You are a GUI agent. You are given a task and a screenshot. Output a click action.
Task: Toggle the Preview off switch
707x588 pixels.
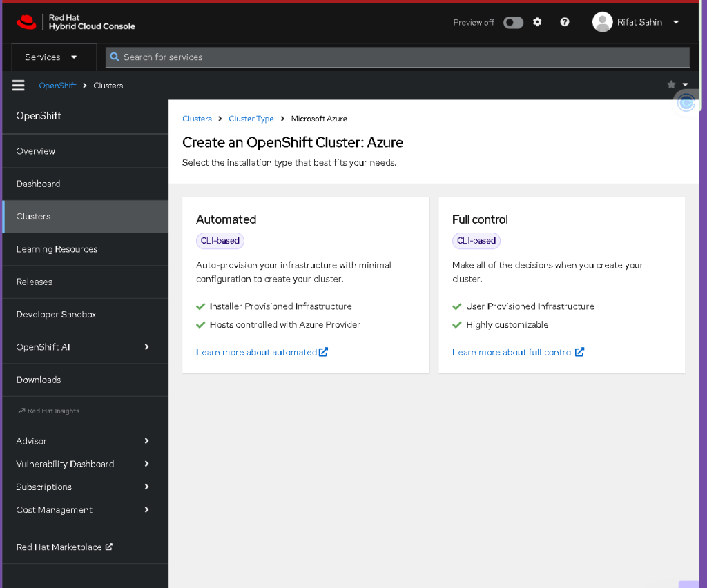(x=513, y=23)
